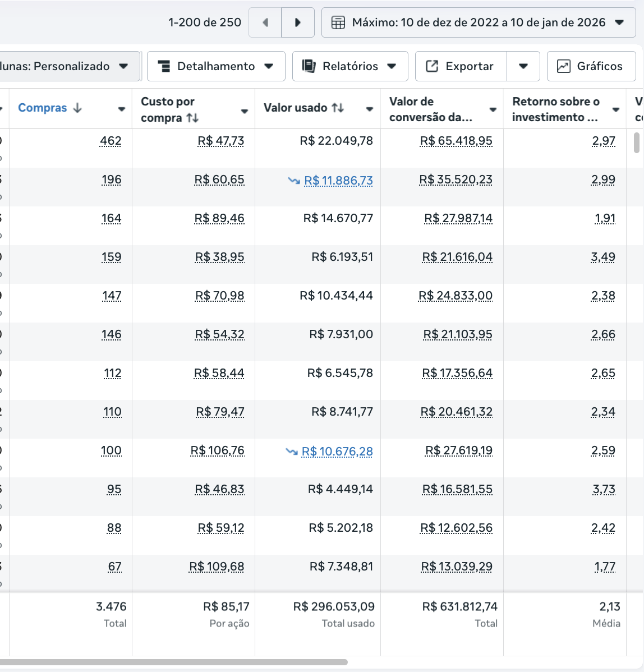Expand the export options arrow
This screenshot has width=644, height=672.
[523, 66]
